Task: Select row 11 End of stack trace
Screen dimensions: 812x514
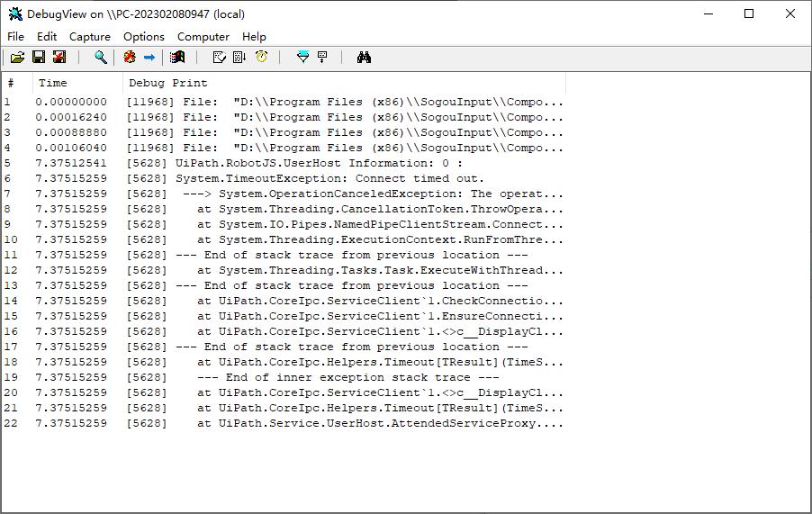Action: 284,255
